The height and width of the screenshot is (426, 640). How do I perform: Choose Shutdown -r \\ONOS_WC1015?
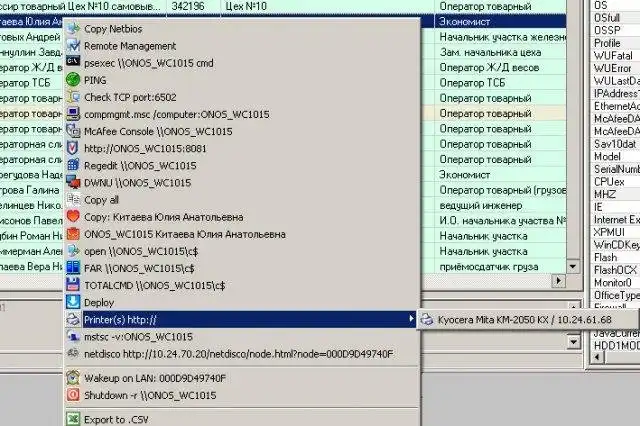[242, 395]
